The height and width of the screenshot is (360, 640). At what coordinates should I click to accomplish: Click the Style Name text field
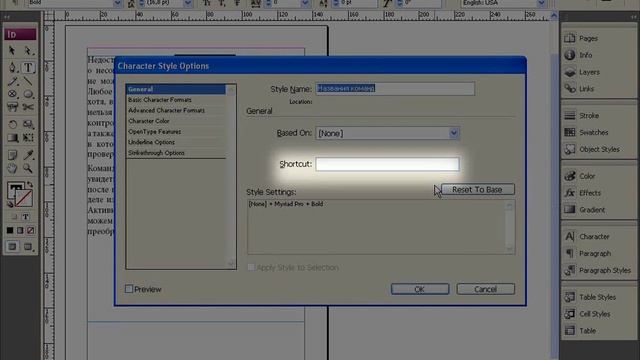[x=395, y=89]
